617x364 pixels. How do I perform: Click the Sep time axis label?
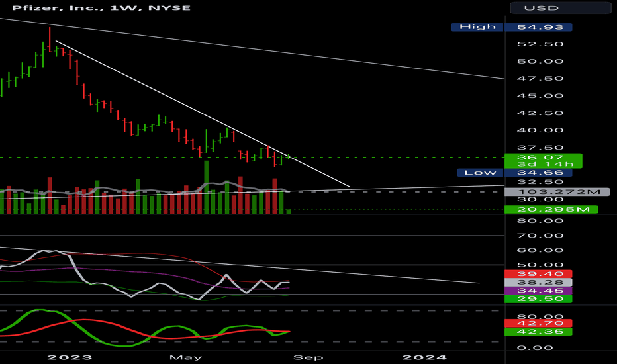pyautogui.click(x=308, y=357)
